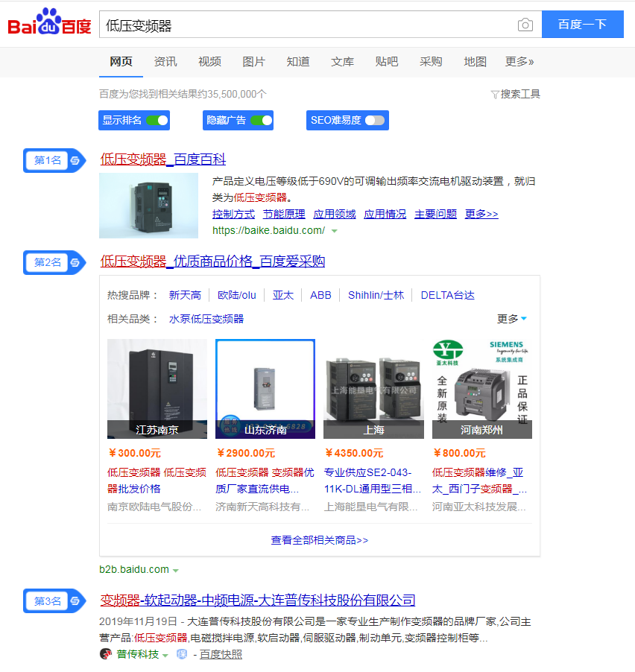Open the dropdown arrow next to 普传科技
Viewport: 635px width, 672px height.
[165, 656]
